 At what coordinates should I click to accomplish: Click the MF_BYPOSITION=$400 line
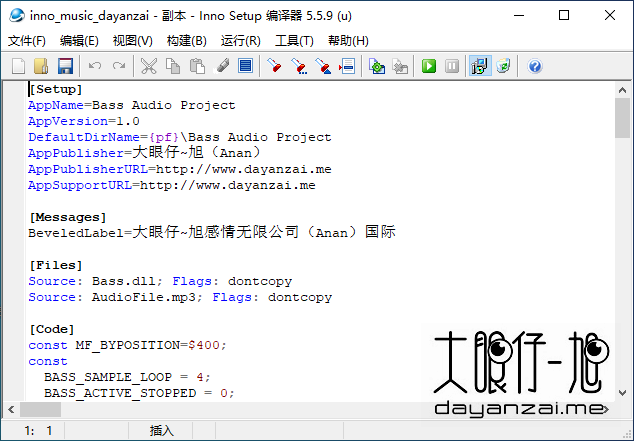[127, 346]
